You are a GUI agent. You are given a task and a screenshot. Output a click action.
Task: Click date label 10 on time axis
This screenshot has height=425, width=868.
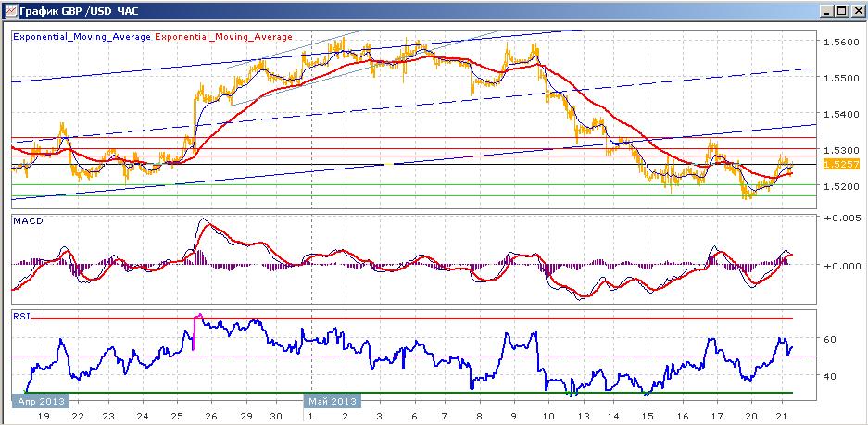[548, 416]
